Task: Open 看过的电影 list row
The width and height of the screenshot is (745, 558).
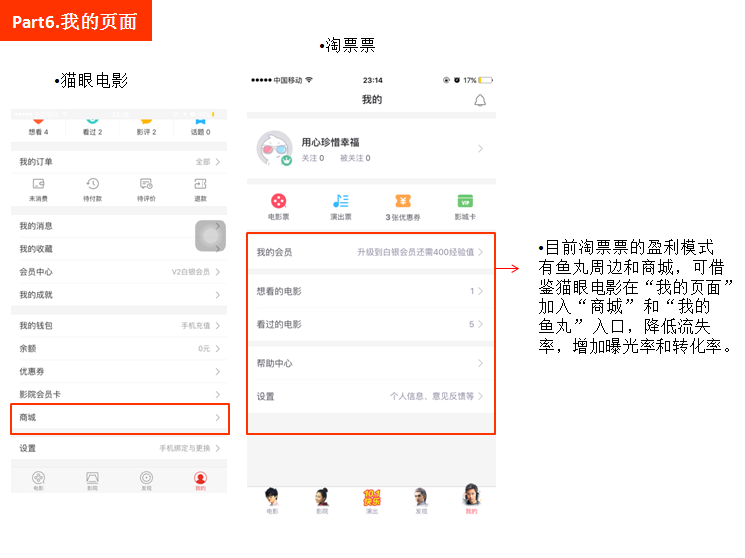Action: [371, 324]
